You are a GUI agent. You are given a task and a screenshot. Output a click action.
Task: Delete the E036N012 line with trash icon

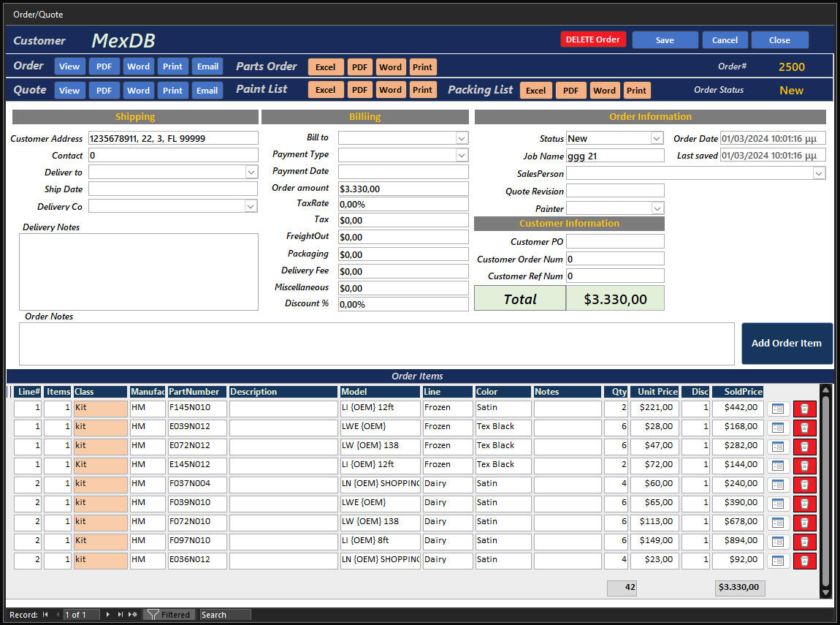point(804,561)
